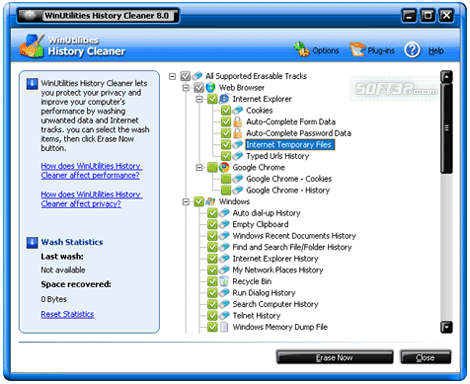Click the title bar gear icon
This screenshot has height=384, width=470.
tap(30, 15)
